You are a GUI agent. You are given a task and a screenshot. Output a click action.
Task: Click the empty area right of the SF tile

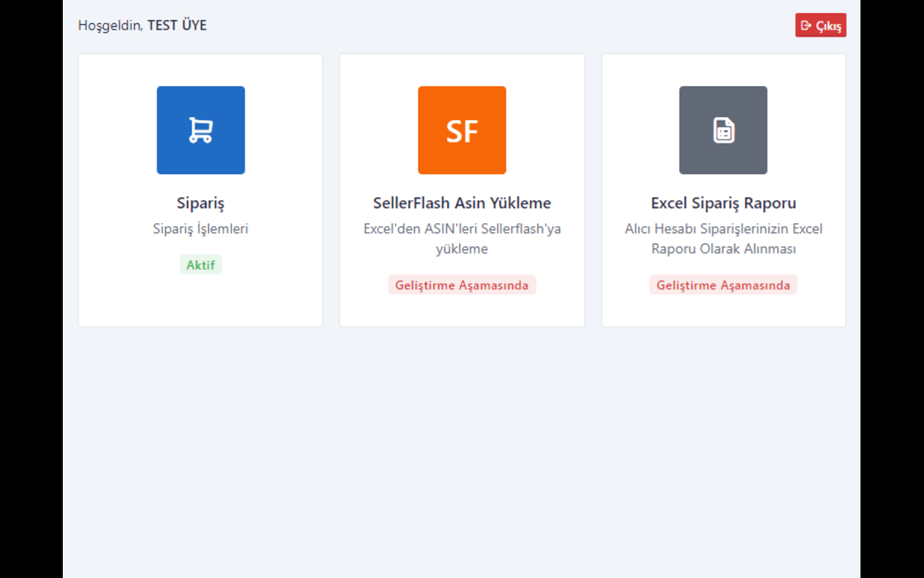pyautogui.click(x=545, y=130)
